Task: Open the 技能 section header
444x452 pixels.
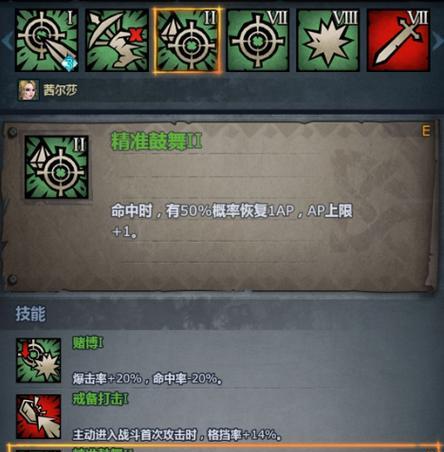Action: [31, 314]
